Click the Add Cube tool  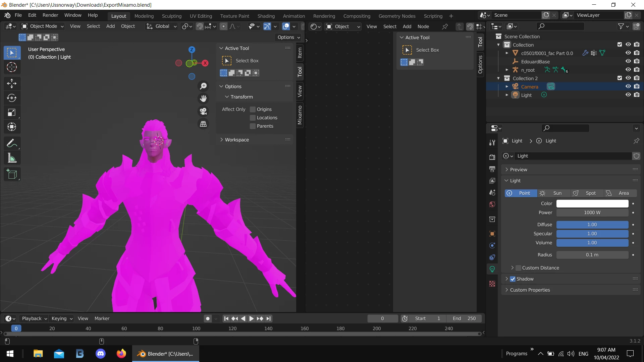click(12, 174)
